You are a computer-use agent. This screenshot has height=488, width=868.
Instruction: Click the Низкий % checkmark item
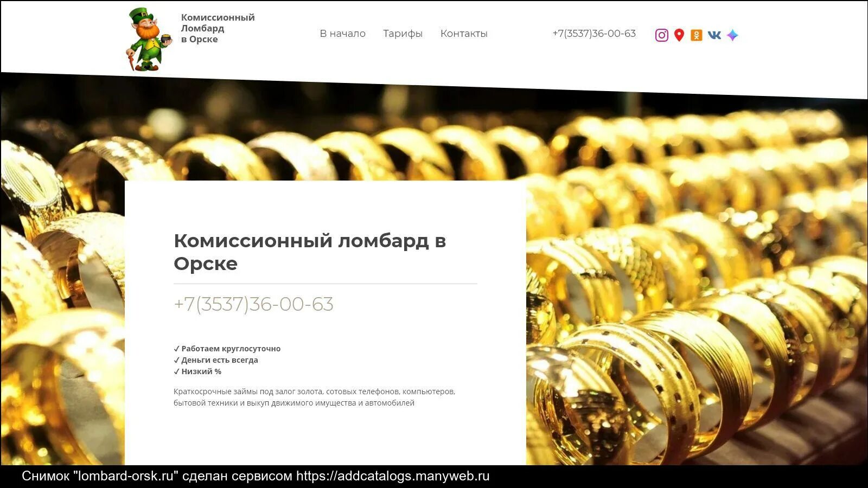tap(197, 371)
